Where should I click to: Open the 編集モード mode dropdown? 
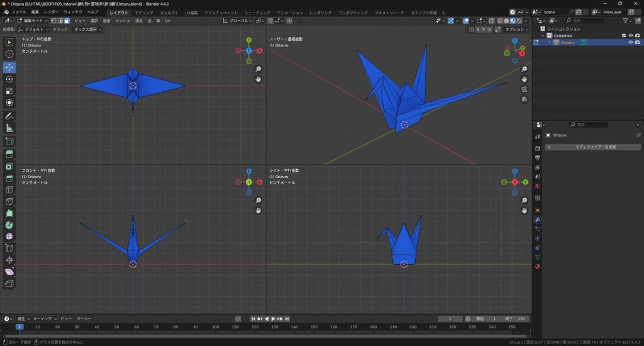coord(33,21)
